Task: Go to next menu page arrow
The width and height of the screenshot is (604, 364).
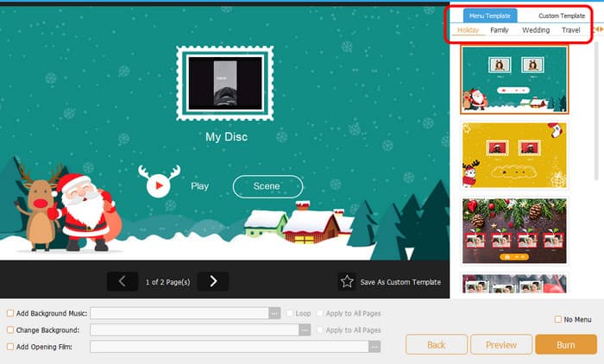Action: click(x=213, y=281)
